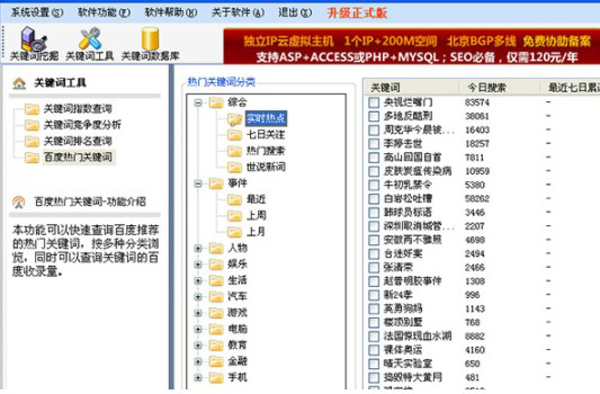Image resolution: width=600 pixels, height=394 pixels.
Task: Select the checkbox for 皮肤炭疽传染病
Action: (x=373, y=171)
